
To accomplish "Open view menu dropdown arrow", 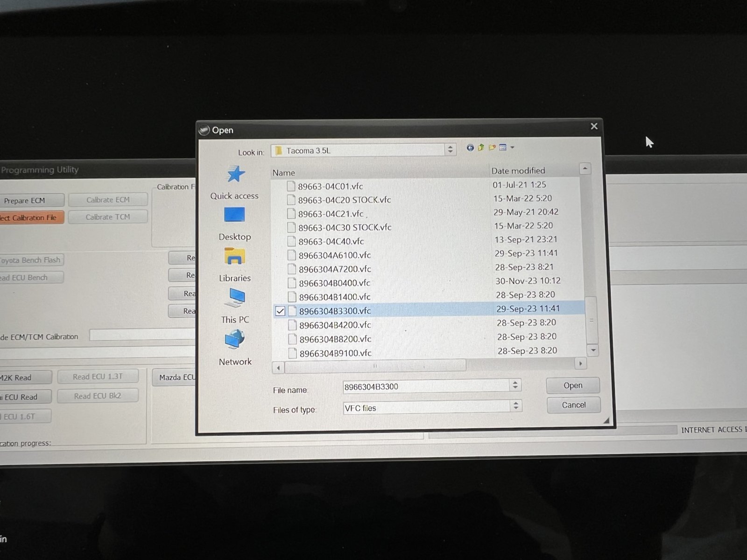I will point(512,147).
